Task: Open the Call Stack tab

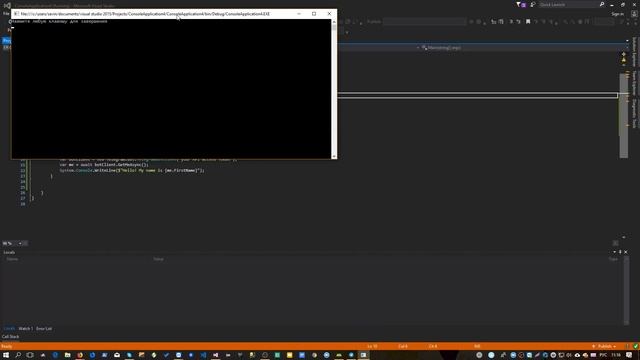Action: point(11,337)
